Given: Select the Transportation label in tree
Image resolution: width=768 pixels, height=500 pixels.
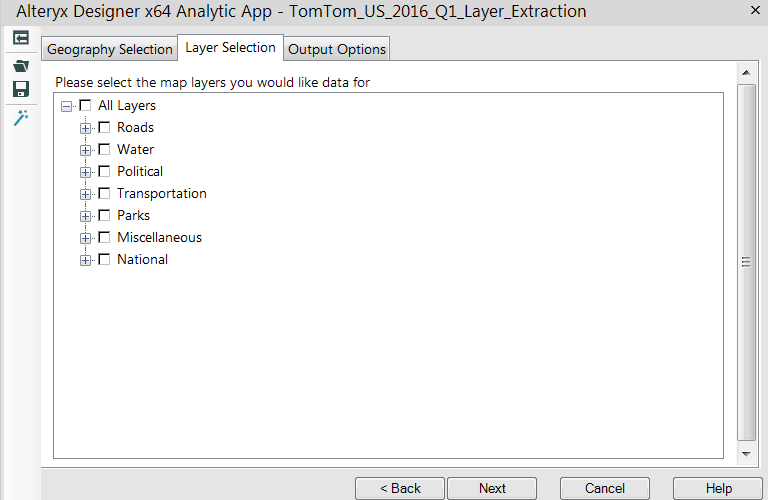Looking at the screenshot, I should click(x=162, y=193).
